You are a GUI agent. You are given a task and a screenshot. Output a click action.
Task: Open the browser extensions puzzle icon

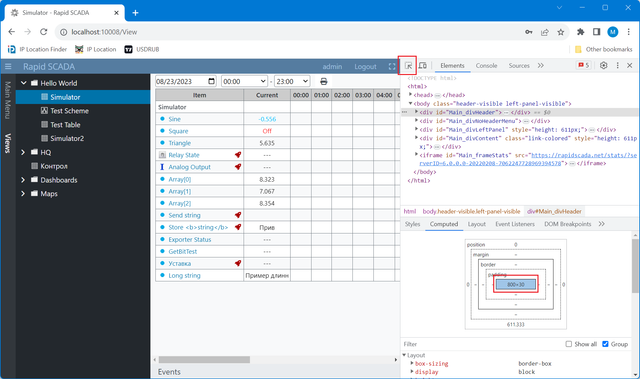(x=580, y=32)
